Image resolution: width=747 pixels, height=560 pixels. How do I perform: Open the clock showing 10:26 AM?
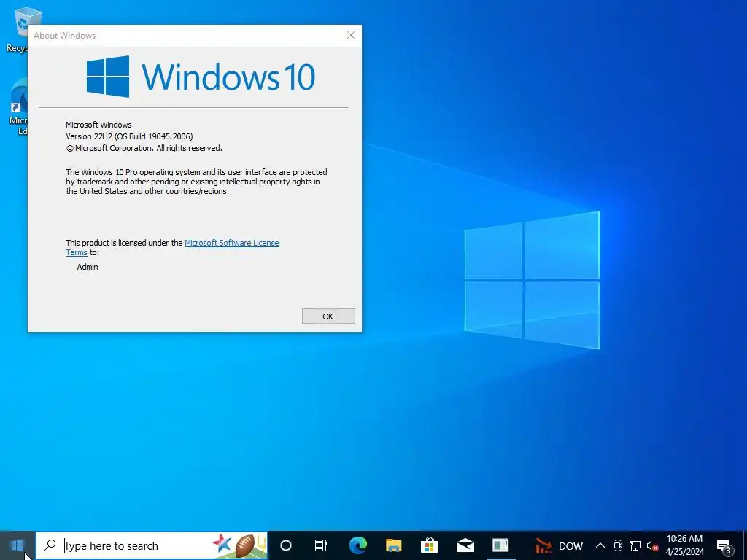point(684,545)
